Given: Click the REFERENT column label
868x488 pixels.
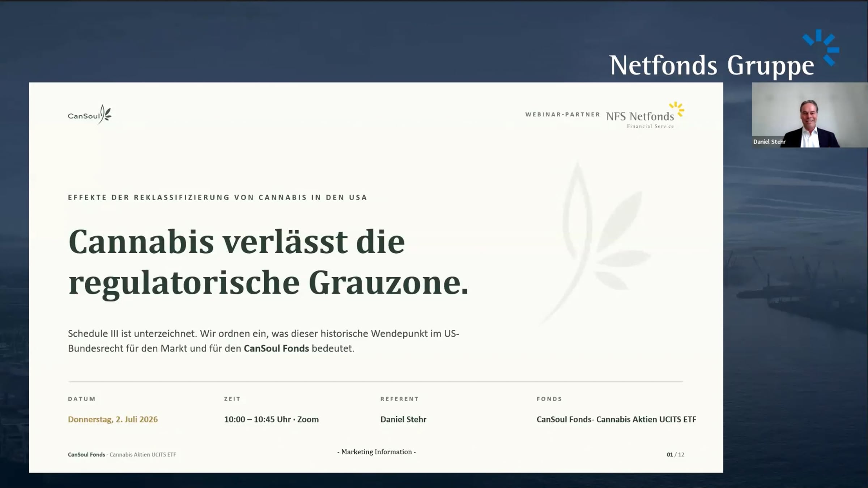Looking at the screenshot, I should pos(399,399).
